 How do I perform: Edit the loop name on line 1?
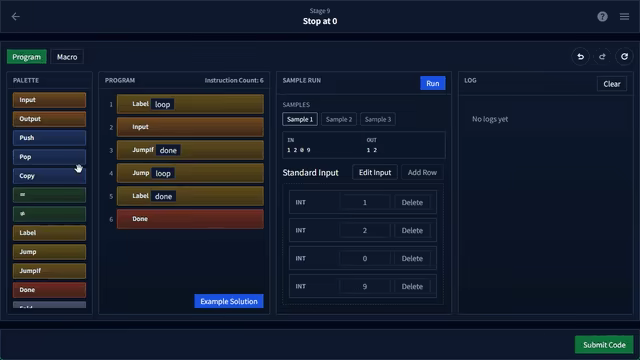162,104
